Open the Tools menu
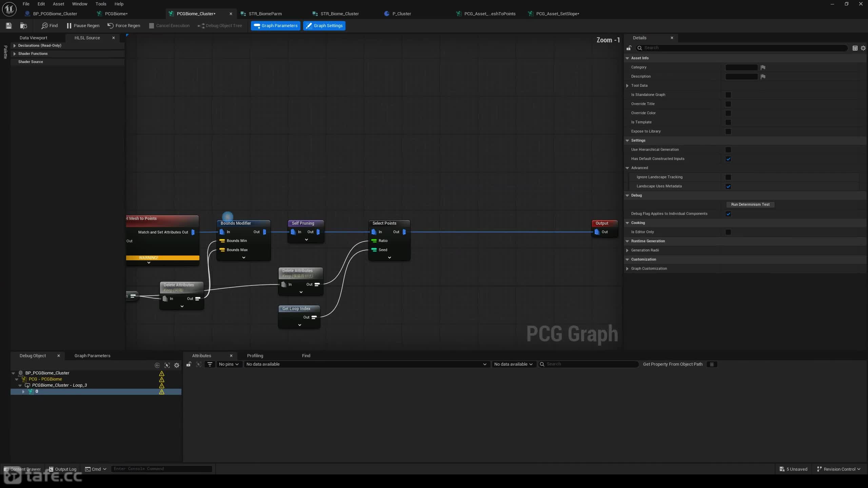Image resolution: width=868 pixels, height=488 pixels. pyautogui.click(x=101, y=4)
